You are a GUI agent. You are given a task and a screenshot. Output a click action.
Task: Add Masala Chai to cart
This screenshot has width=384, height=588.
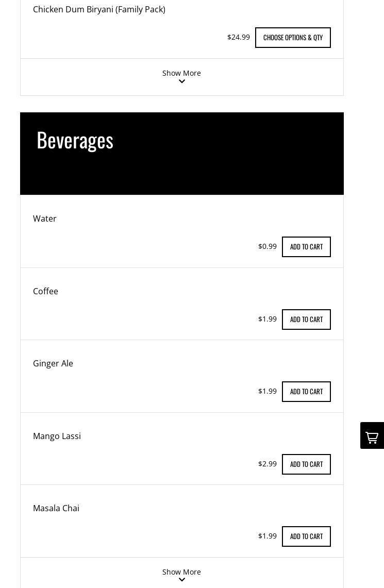pyautogui.click(x=306, y=536)
